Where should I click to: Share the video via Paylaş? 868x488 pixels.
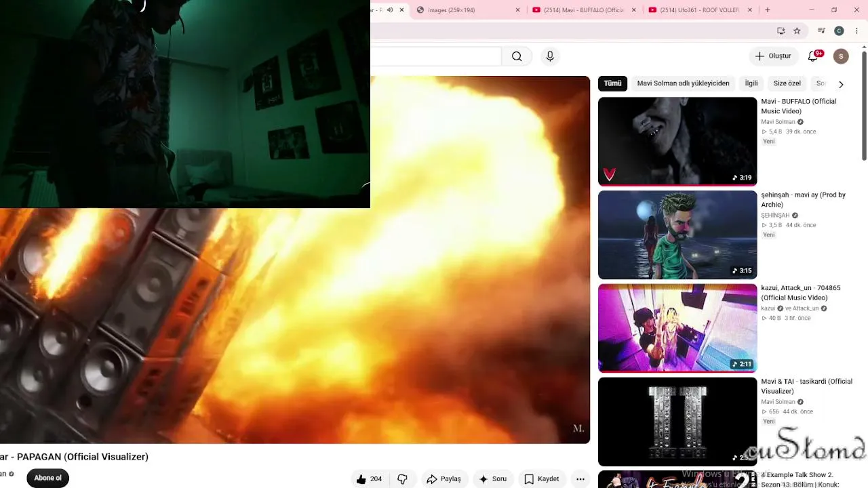443,479
